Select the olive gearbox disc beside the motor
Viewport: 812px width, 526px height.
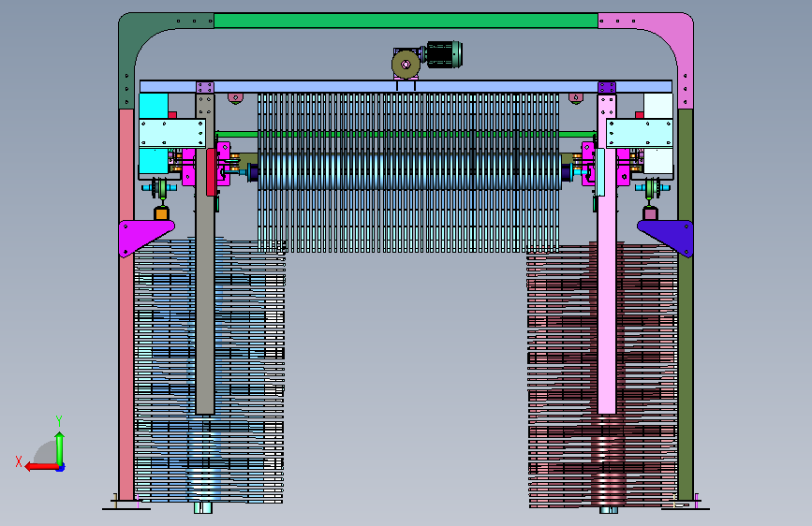tap(406, 65)
